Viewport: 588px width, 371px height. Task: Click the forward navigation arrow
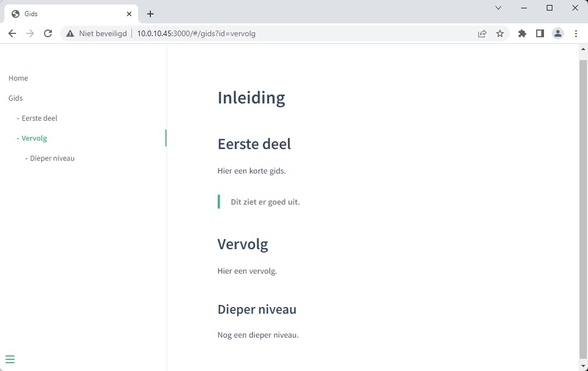[x=30, y=33]
